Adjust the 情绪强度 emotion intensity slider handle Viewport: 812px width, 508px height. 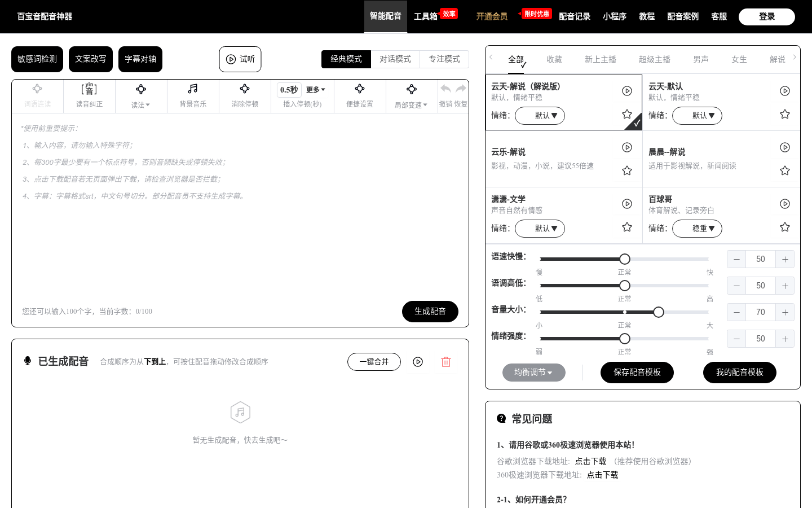[x=625, y=339]
